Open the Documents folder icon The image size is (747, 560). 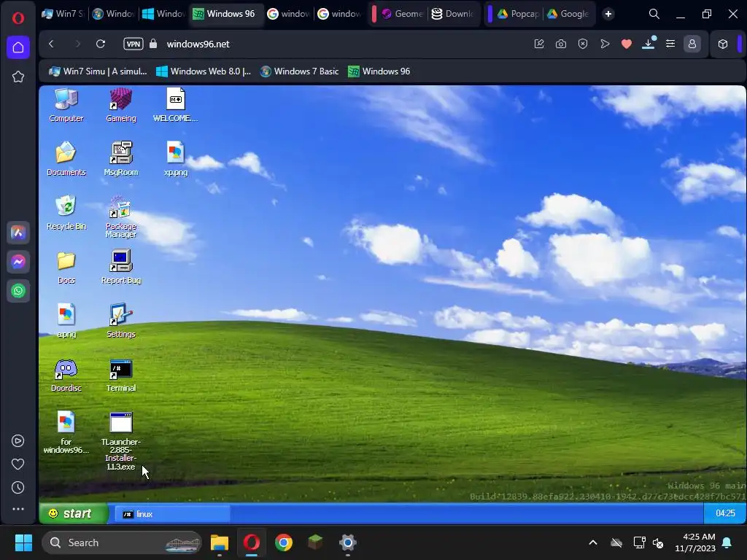[66, 159]
